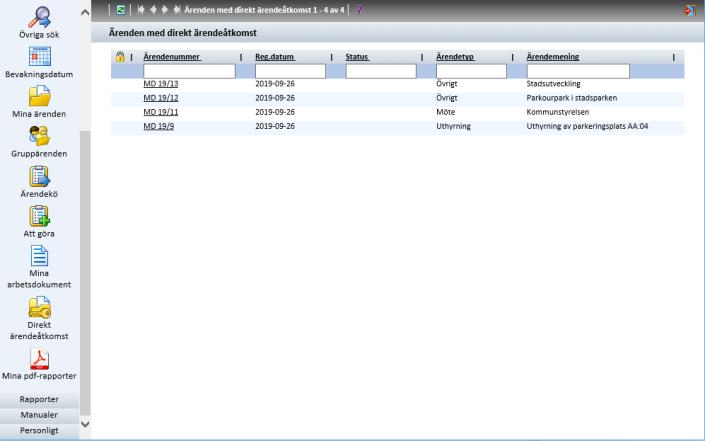The height and width of the screenshot is (441, 705).
Task: Open Bevakningsdatum calendar icon
Action: click(40, 57)
